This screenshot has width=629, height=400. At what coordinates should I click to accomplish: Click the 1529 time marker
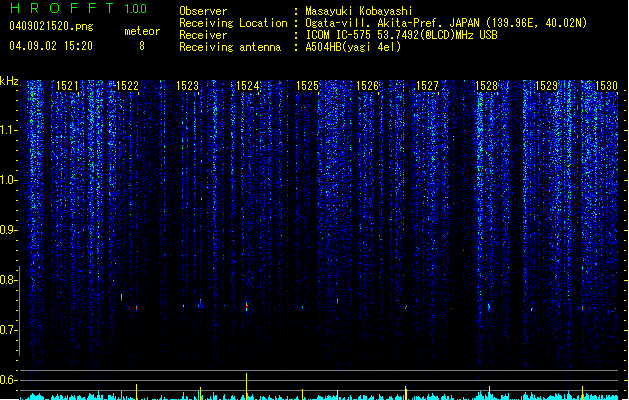coord(546,86)
